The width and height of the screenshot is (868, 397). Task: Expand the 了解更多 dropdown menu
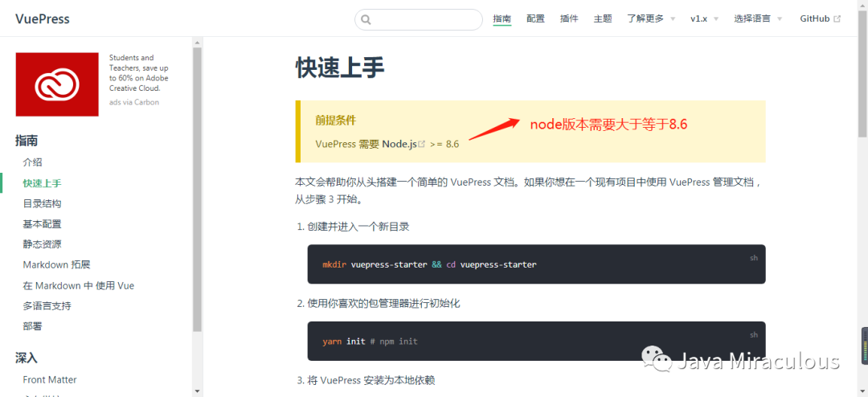tap(651, 18)
